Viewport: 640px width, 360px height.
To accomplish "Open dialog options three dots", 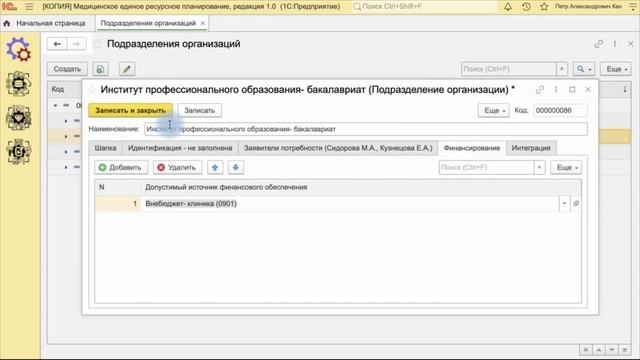I will pyautogui.click(x=556, y=89).
